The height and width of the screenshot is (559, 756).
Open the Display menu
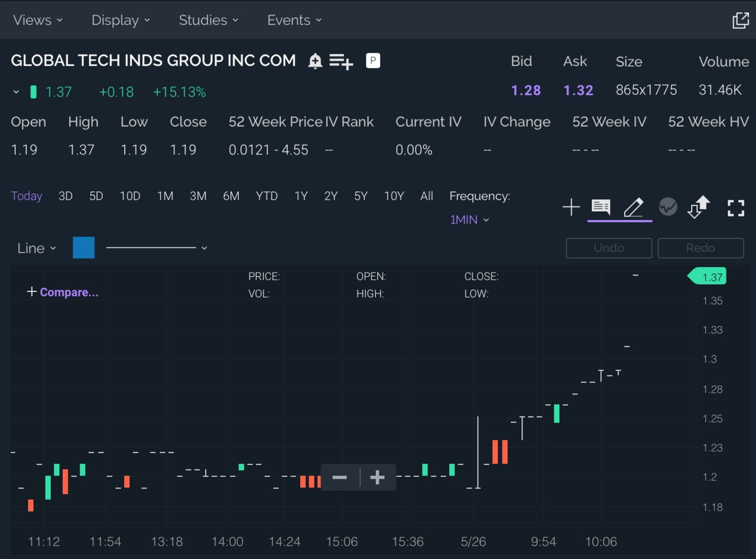point(121,20)
